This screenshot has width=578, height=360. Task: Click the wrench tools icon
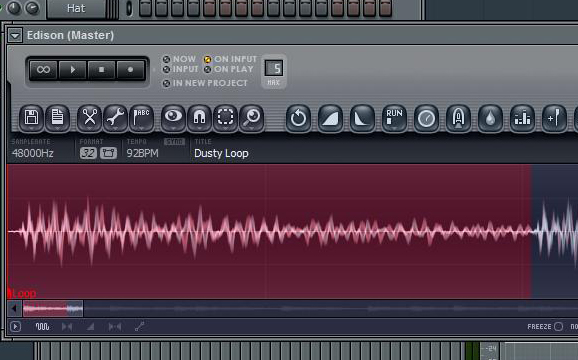pyautogui.click(x=115, y=118)
